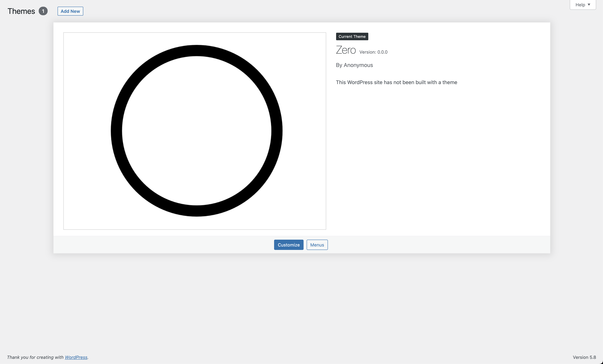Click the Add New theme button
Screen dimensions: 603x364
[x=70, y=11]
